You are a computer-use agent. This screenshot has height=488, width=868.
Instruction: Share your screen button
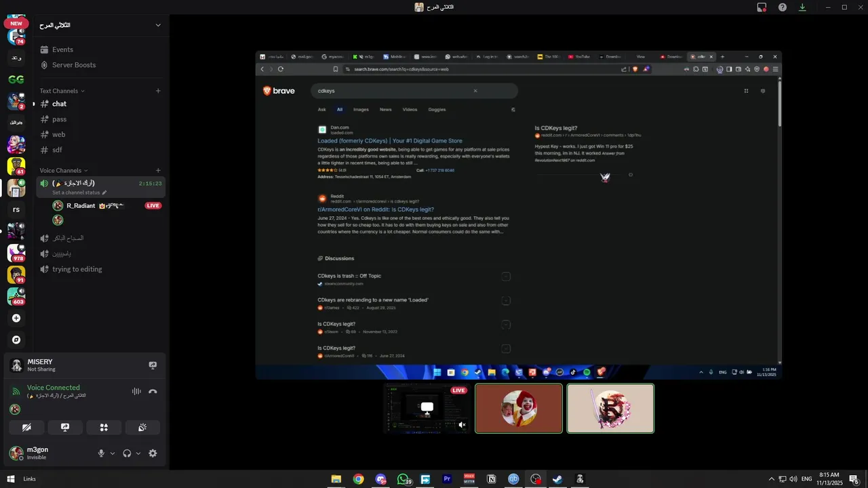tap(65, 428)
